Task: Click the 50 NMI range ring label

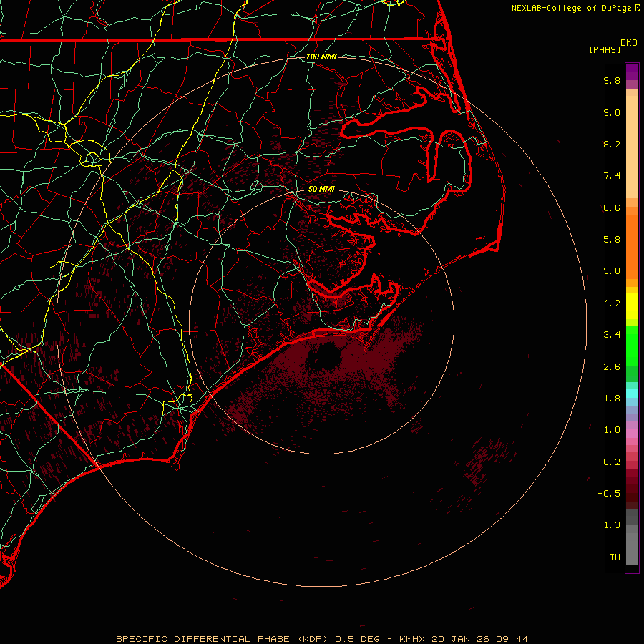Action: coord(321,189)
